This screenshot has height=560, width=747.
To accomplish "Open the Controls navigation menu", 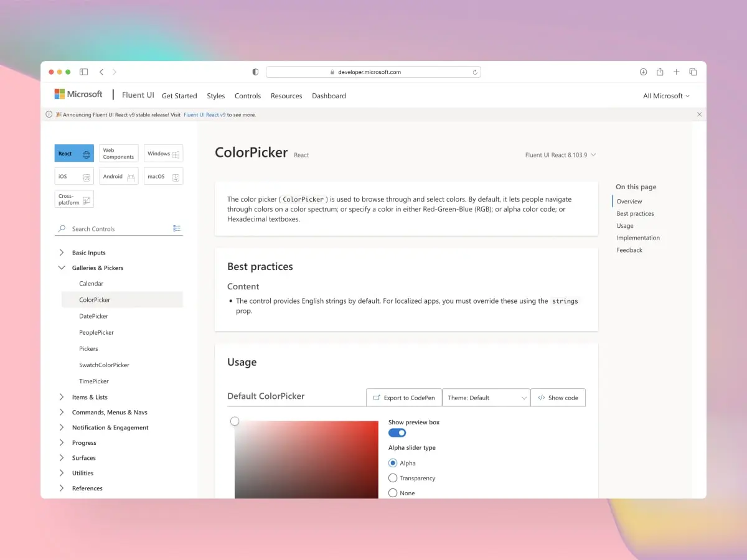I will (x=248, y=96).
